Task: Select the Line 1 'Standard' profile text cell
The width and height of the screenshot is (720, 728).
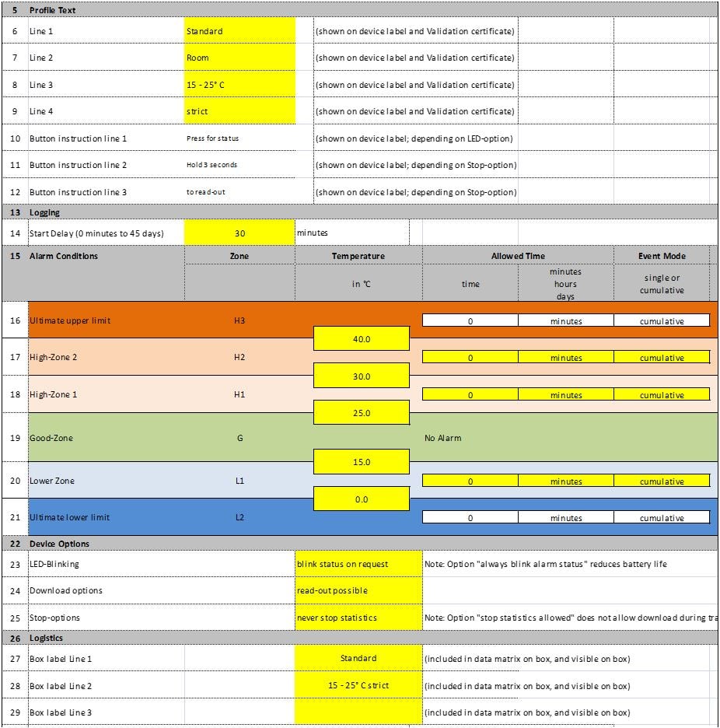Action: pyautogui.click(x=239, y=32)
